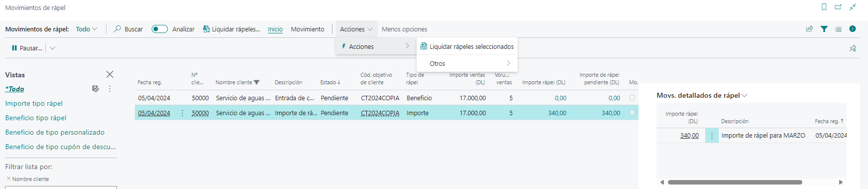The height and width of the screenshot is (189, 868).
Task: Open Beneficio de tipo cupón view
Action: pos(60,147)
